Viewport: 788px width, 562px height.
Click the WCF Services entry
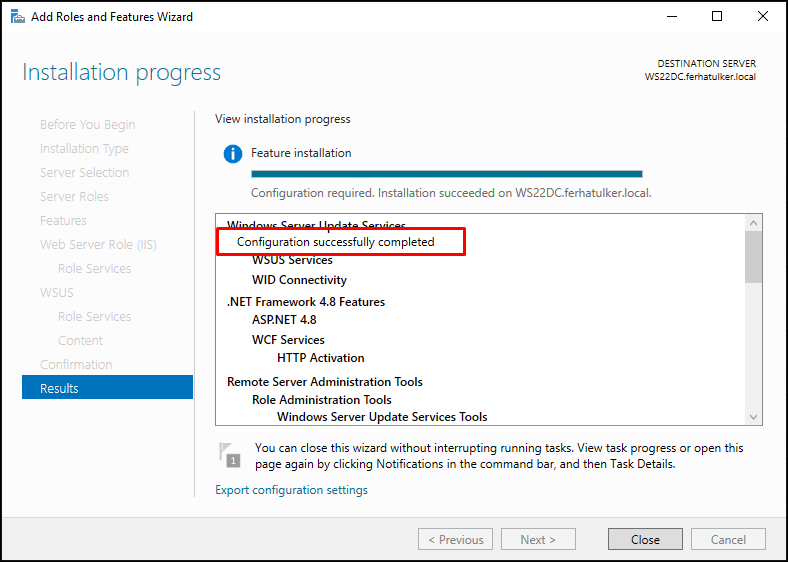tap(288, 340)
